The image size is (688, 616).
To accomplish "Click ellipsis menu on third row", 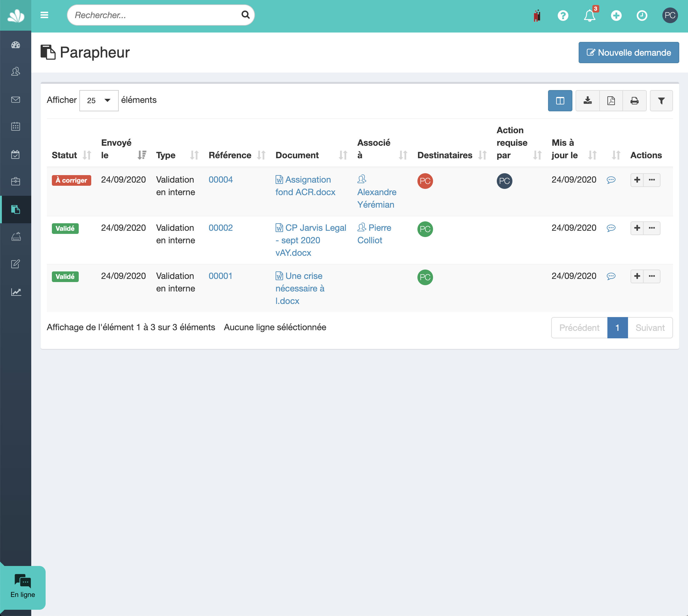I will [652, 276].
